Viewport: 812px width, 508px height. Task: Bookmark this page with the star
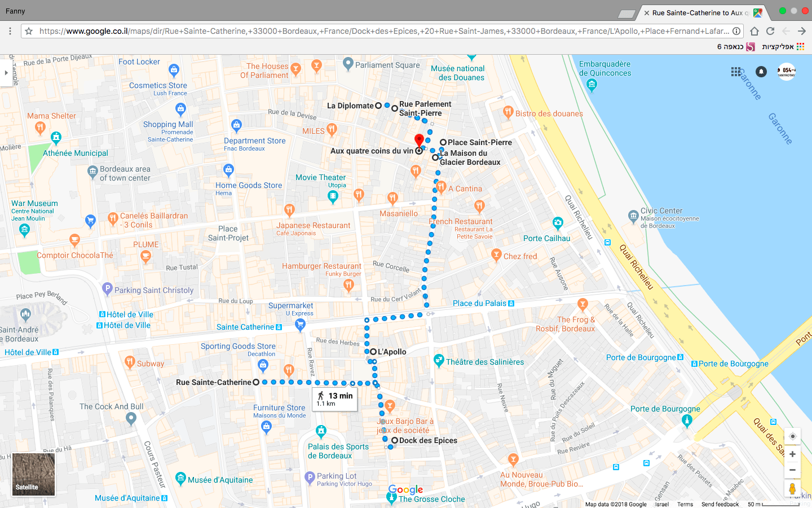(x=29, y=31)
